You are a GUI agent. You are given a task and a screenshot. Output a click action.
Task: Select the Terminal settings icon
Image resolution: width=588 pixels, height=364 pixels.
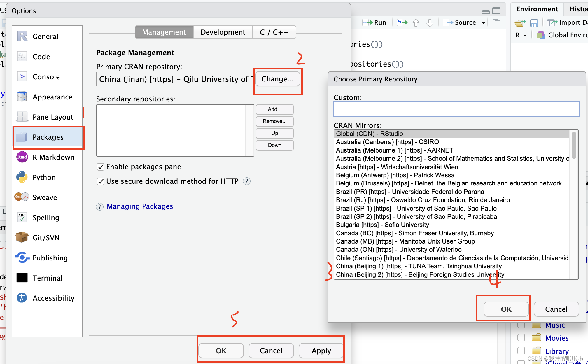[22, 278]
